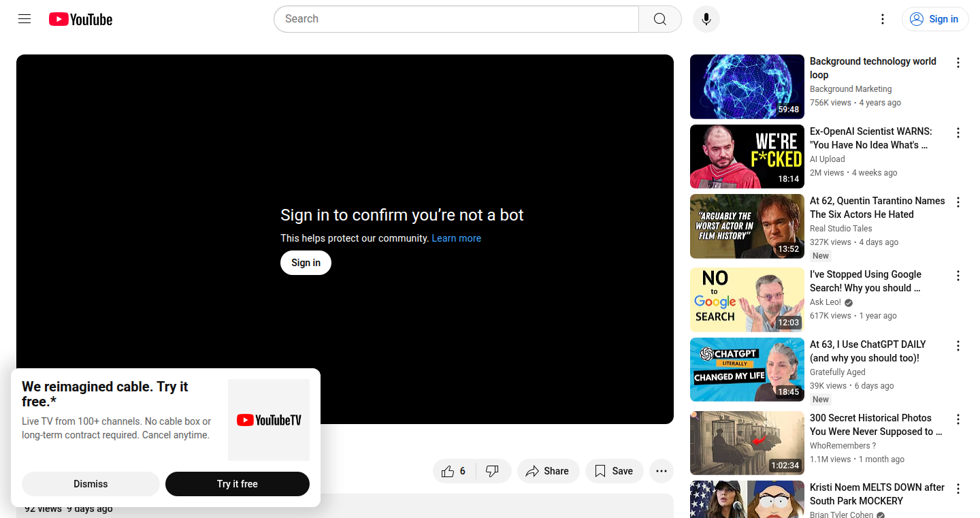Open At 63 ChatGPT DAILY thumbnail
The height and width of the screenshot is (518, 980).
point(747,370)
